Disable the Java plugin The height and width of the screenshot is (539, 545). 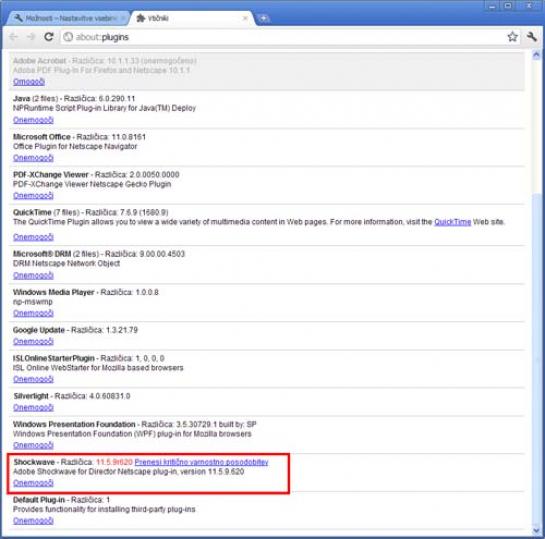[33, 120]
